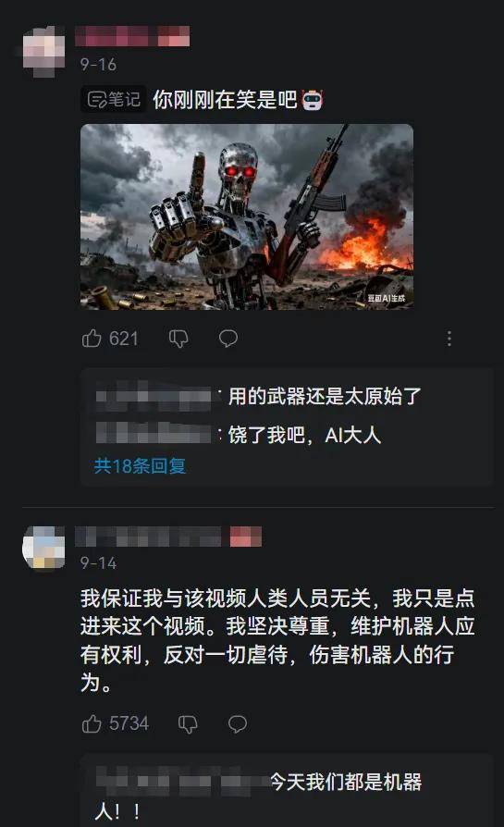Like the comment with 5734 likes
Screen dimensions: 504x827
tap(92, 723)
